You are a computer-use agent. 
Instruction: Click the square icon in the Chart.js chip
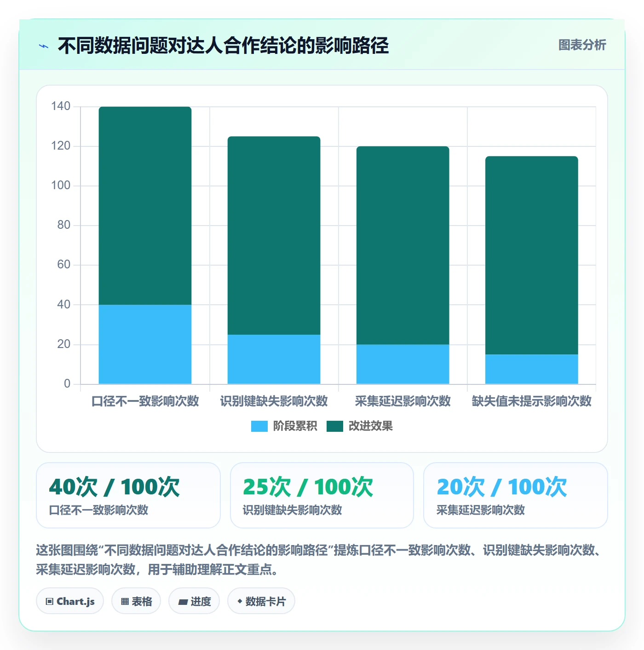pos(50,602)
